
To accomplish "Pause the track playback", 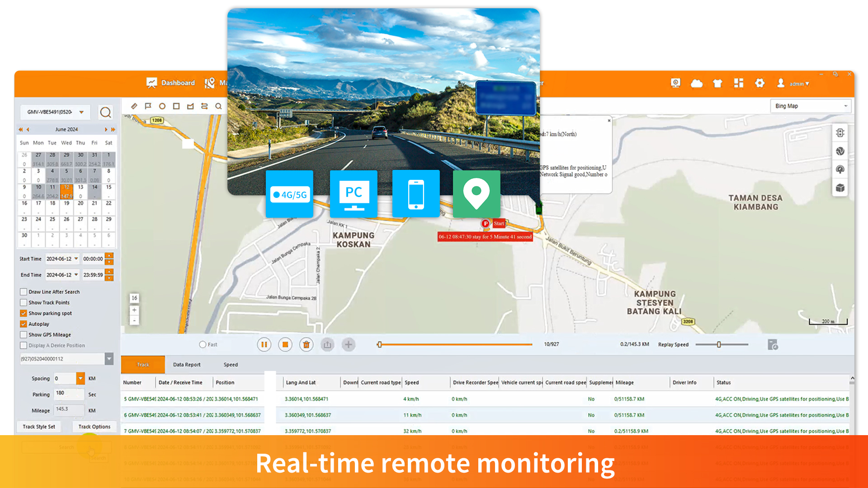I will 264,345.
